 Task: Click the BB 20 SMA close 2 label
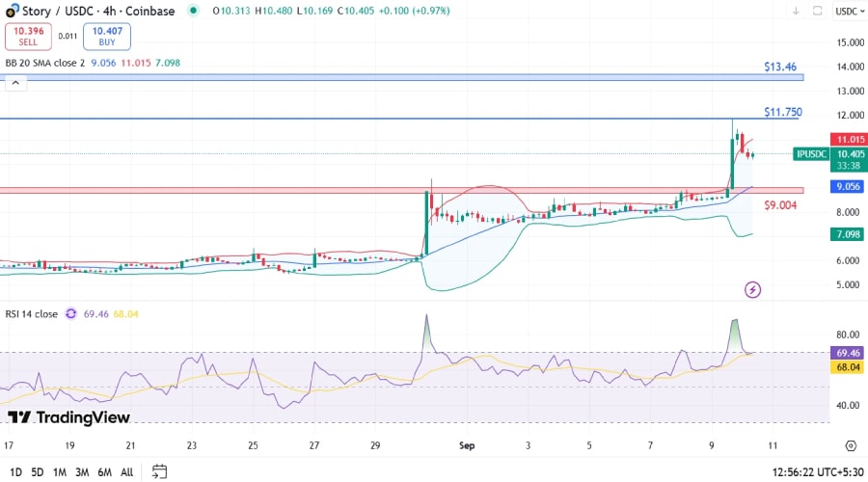(45, 63)
